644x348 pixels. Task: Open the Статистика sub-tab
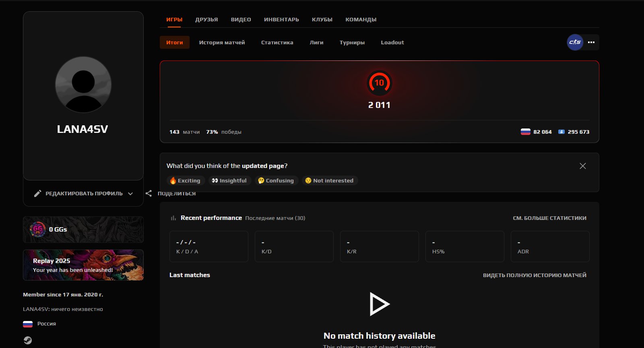pyautogui.click(x=277, y=42)
